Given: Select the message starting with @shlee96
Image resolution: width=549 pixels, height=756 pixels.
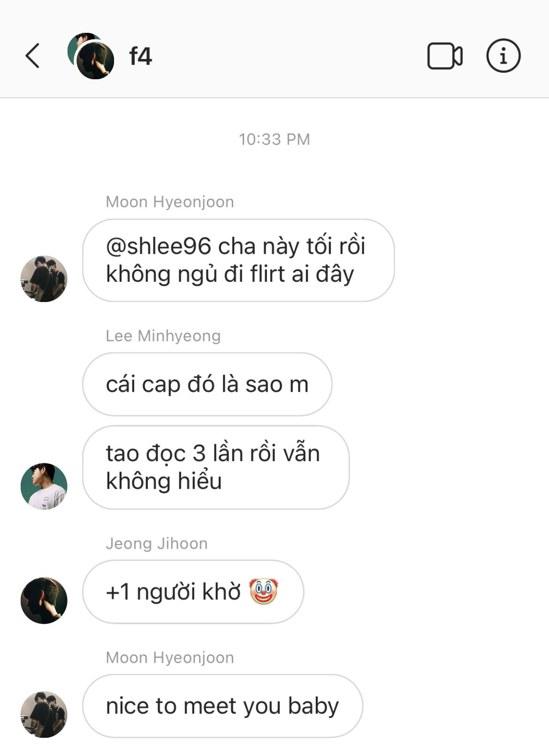Looking at the screenshot, I should click(x=238, y=260).
